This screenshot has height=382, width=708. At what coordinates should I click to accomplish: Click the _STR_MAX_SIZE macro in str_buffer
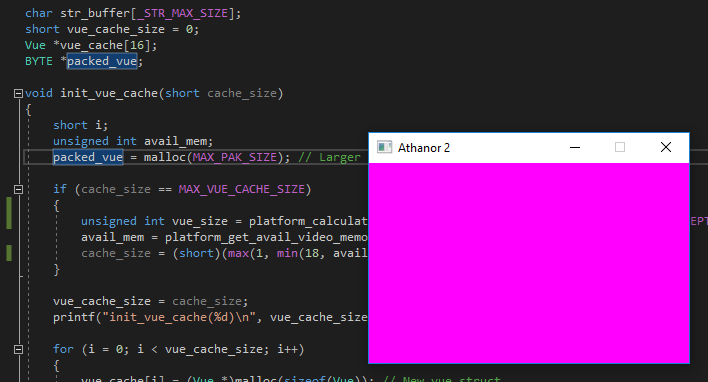[x=186, y=14]
